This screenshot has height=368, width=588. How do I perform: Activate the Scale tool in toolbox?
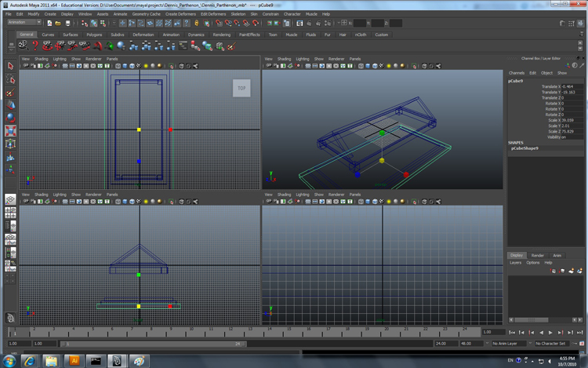point(11,130)
